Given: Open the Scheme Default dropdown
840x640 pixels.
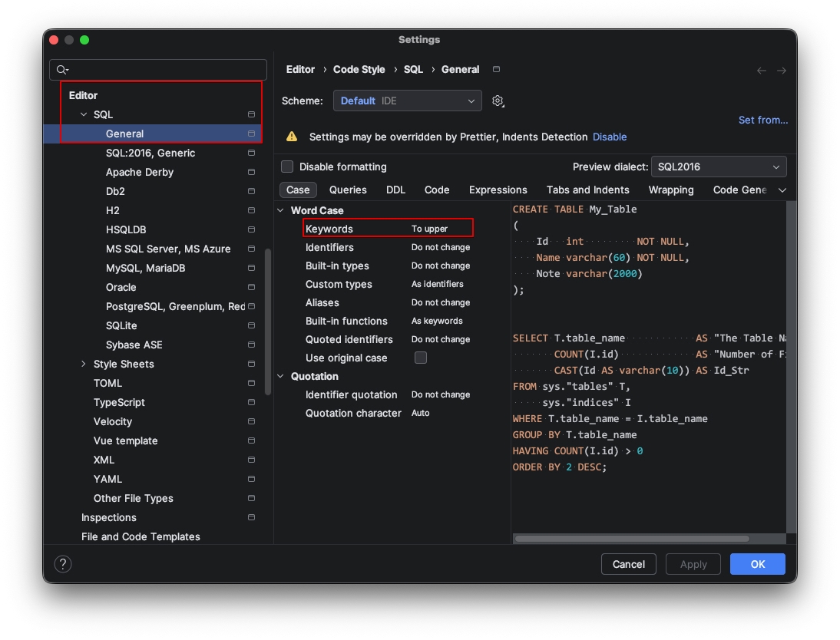Looking at the screenshot, I should tap(407, 101).
